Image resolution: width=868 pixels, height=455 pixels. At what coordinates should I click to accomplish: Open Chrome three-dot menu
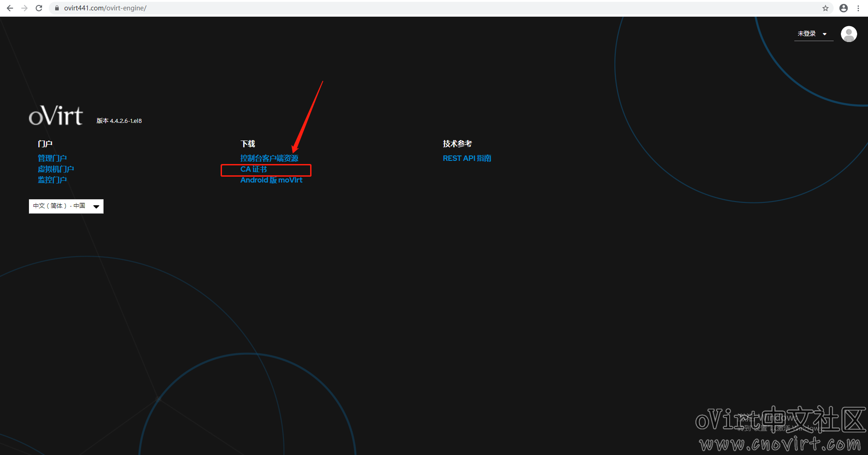point(858,8)
